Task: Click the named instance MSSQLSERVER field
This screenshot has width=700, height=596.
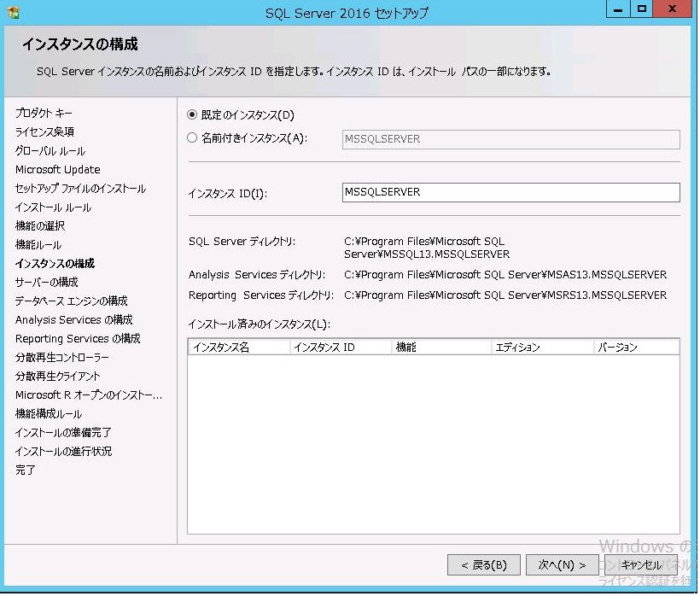Action: (x=510, y=139)
